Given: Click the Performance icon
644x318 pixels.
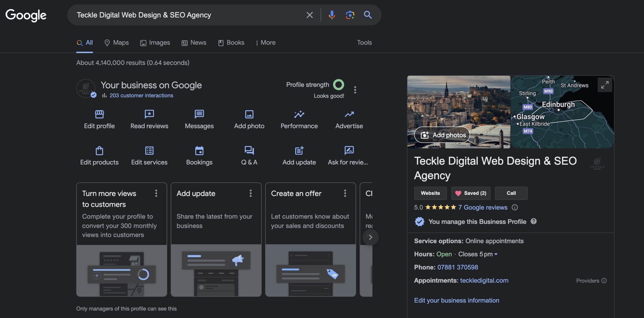Looking at the screenshot, I should tap(299, 114).
